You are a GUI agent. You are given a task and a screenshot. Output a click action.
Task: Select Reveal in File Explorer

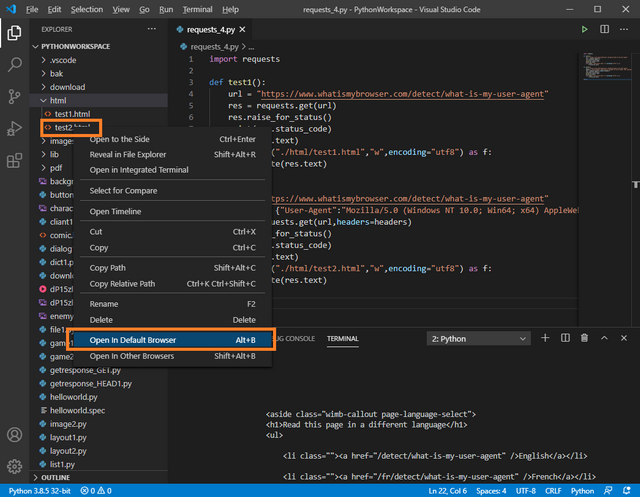[x=173, y=154]
